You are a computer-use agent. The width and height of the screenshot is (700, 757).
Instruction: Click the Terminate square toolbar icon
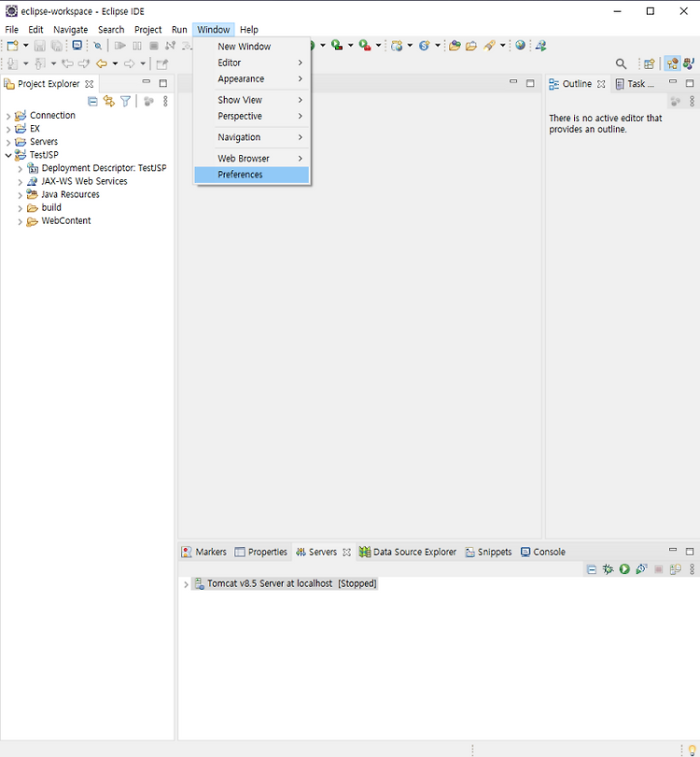154,46
